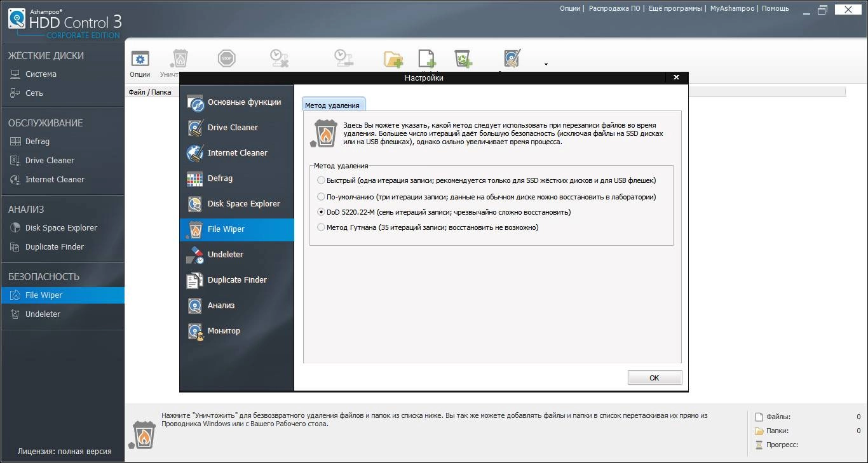Click the Файл / Папка column header
The image size is (868, 463).
pos(150,92)
